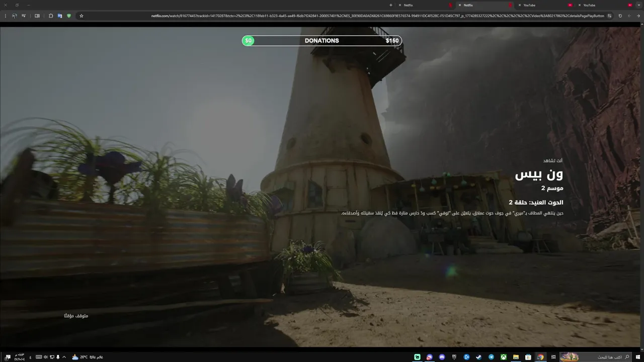
Task: View site information icon in address bar
Action: (x=609, y=16)
